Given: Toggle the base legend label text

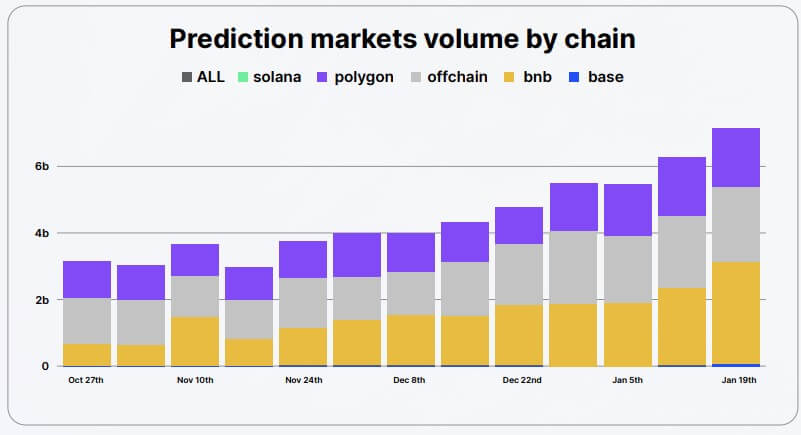Looking at the screenshot, I should (605, 77).
